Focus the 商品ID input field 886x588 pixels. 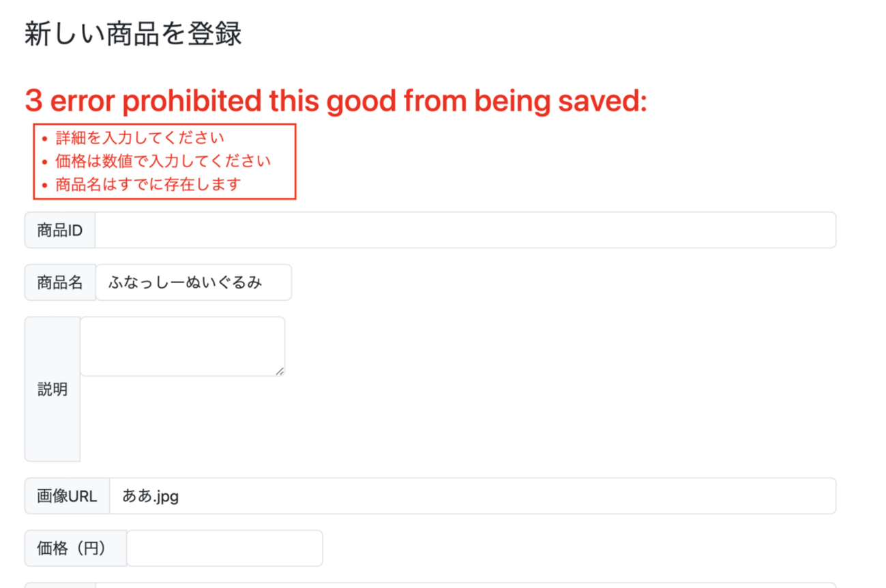point(465,231)
